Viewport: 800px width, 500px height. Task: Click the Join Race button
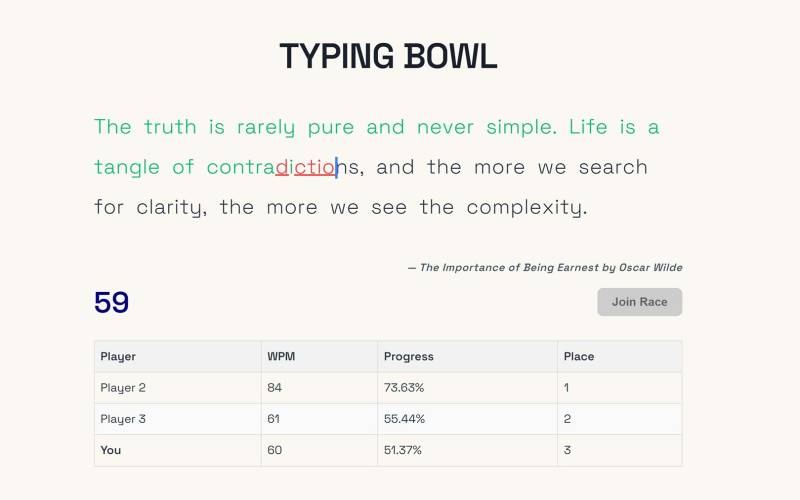639,302
